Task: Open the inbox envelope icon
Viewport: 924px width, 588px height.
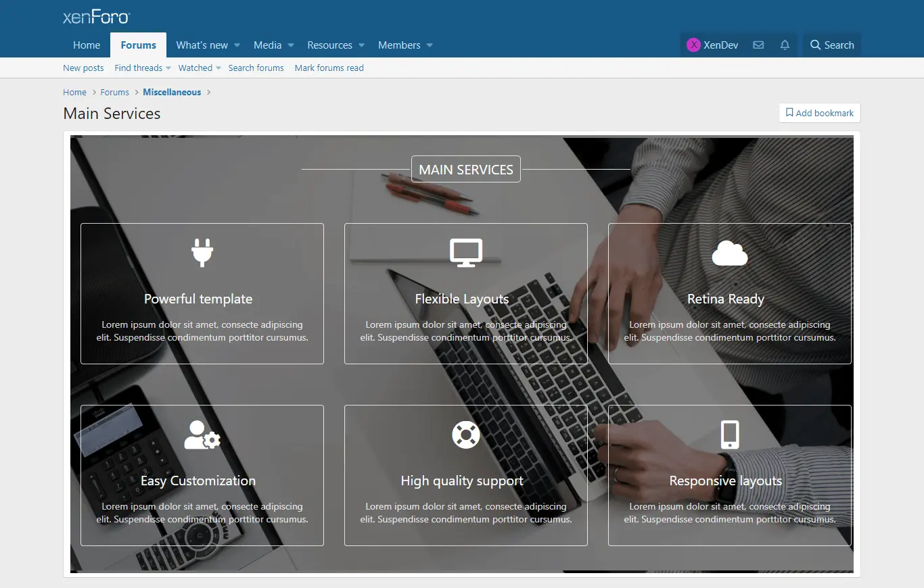Action: click(x=758, y=45)
